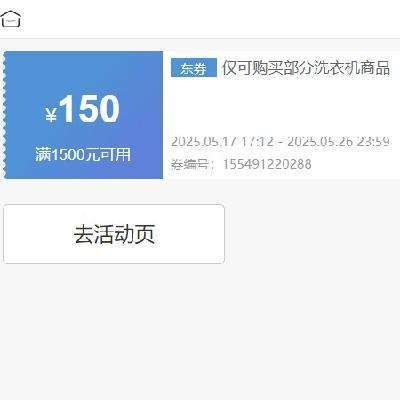Viewport: 400px width, 400px height.
Task: Select the end date 2025.05.26 23:59
Action: [x=338, y=142]
